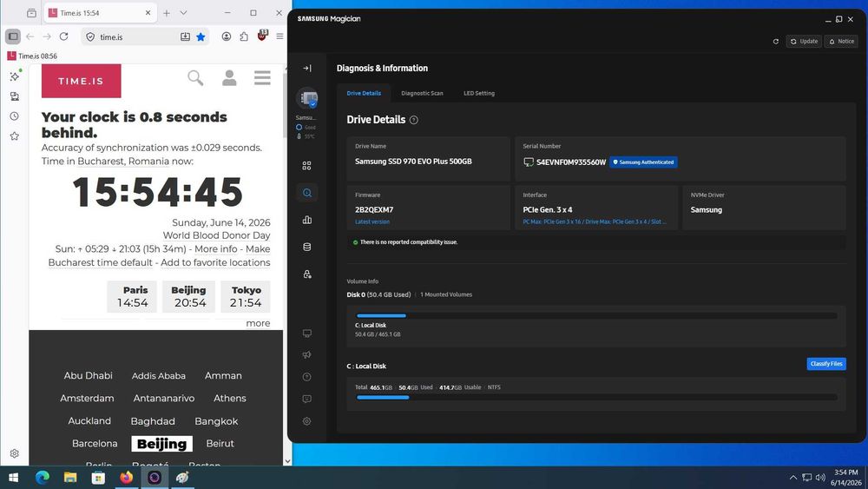Expand the Samsung Magician sidebar with the arrow icon
The height and width of the screenshot is (489, 868).
coord(307,68)
